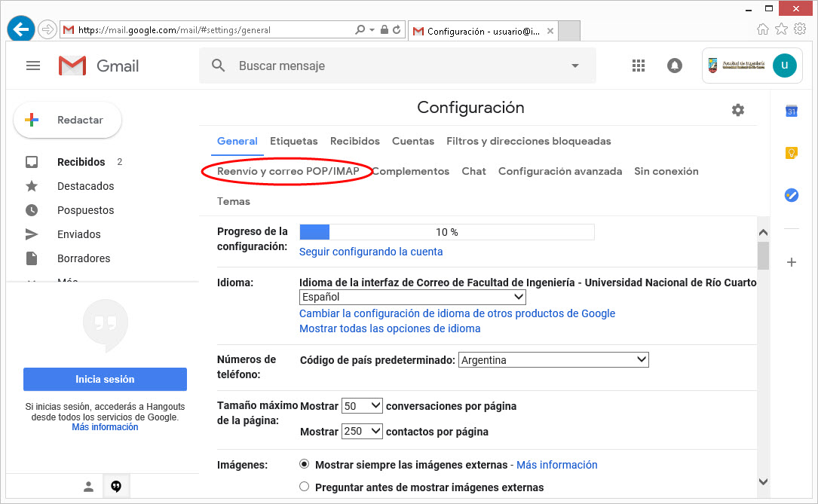Click the Pospuestos clock icon

click(x=32, y=210)
